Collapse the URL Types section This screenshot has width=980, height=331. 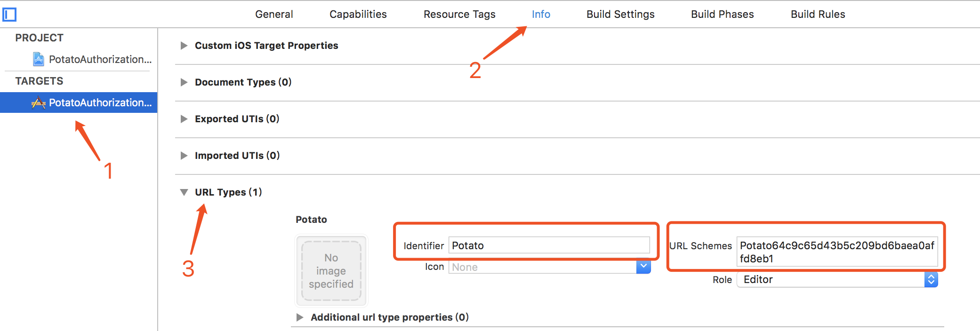pos(184,192)
